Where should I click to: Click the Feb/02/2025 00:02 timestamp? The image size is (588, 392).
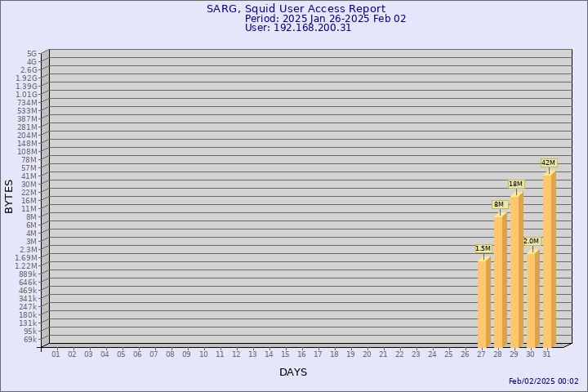[543, 381]
